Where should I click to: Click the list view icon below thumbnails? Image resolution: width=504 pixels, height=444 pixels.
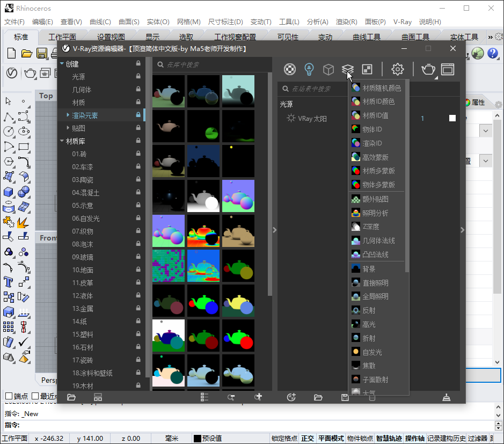pyautogui.click(x=204, y=397)
